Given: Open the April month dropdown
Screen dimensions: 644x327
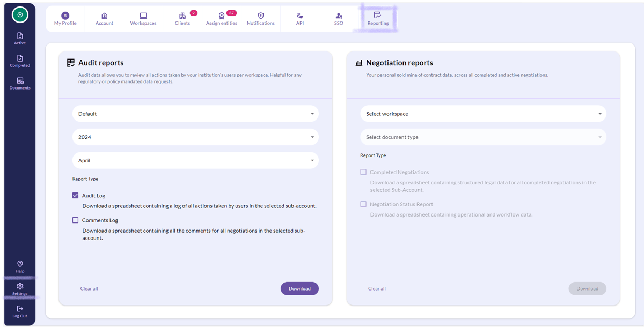Looking at the screenshot, I should [195, 160].
